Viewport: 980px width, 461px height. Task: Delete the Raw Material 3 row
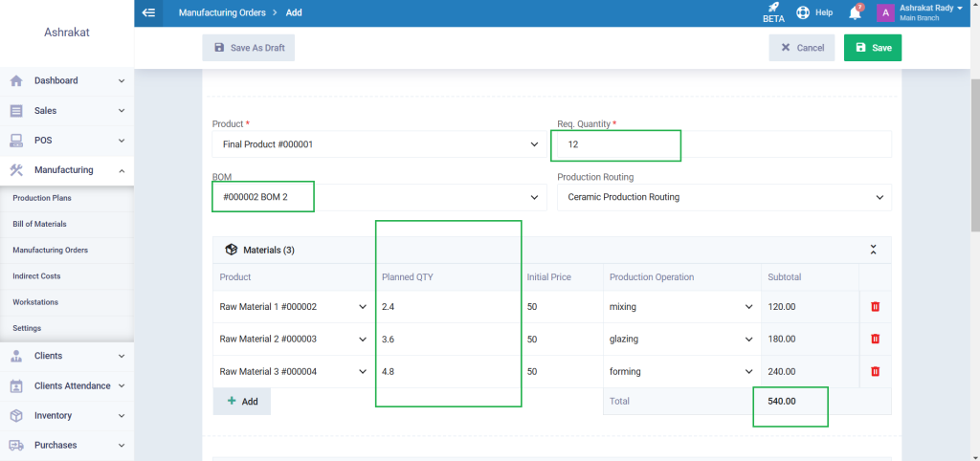point(875,372)
